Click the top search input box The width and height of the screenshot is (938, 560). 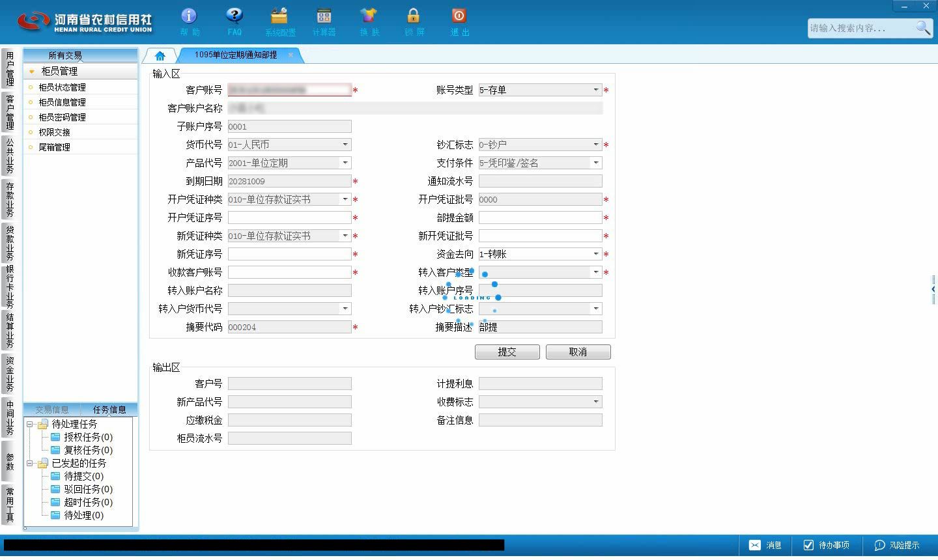click(861, 28)
